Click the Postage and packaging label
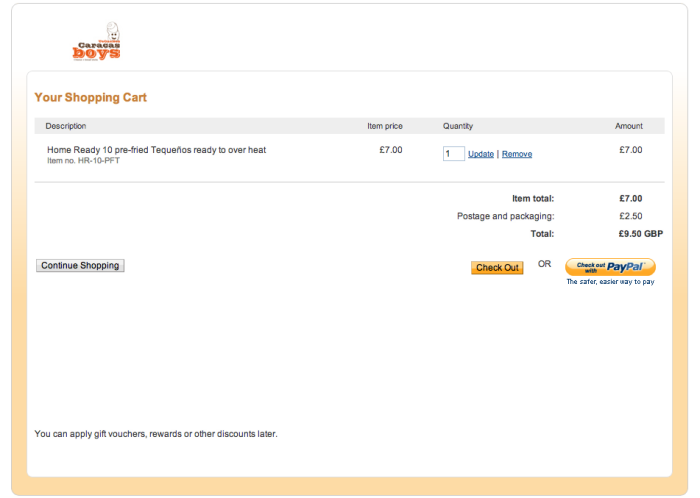700x498 pixels. tap(505, 216)
